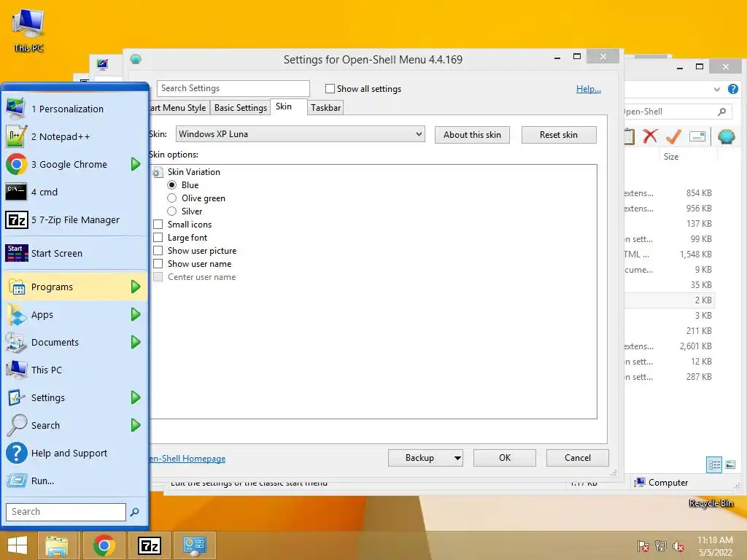
Task: Expand the Programs submenu
Action: [x=136, y=287]
